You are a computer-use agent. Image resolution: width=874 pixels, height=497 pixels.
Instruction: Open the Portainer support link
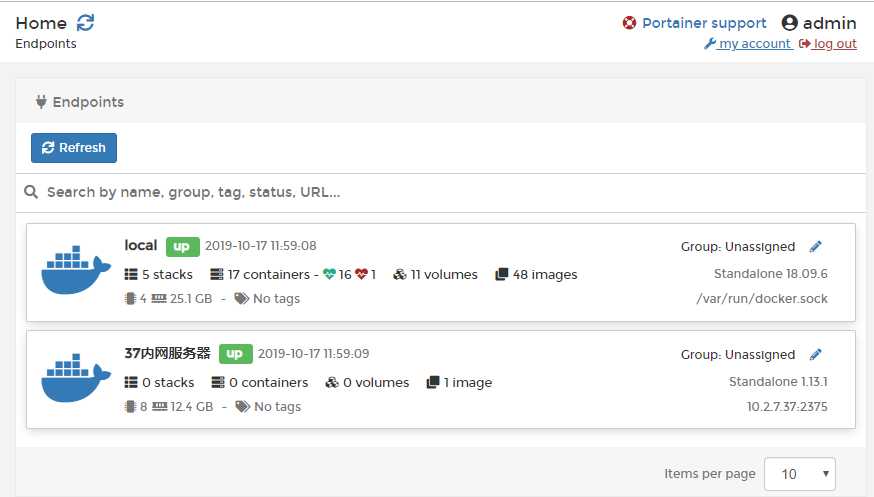click(704, 23)
